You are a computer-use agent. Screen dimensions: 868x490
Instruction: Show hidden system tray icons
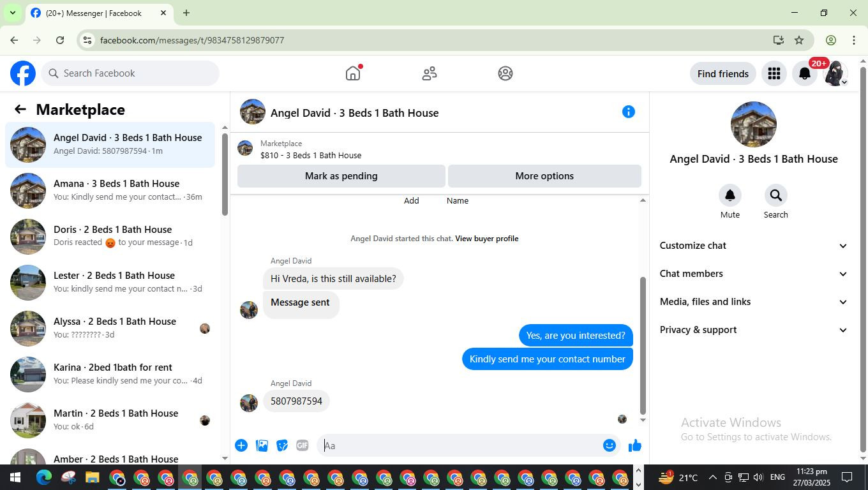point(712,477)
